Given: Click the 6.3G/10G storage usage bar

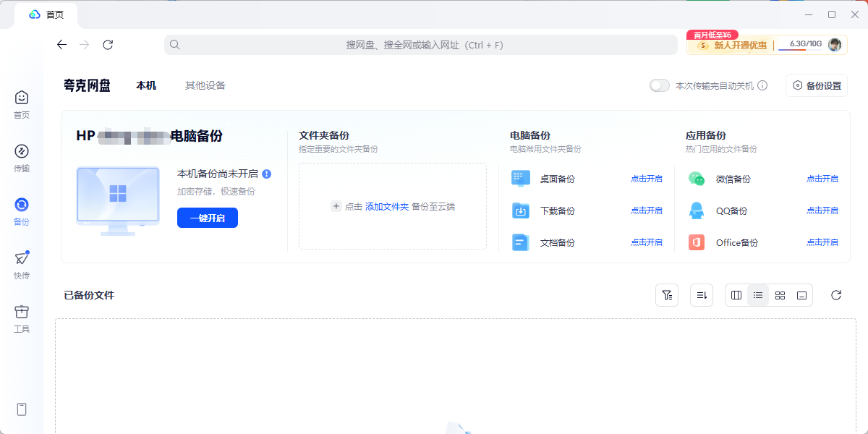Looking at the screenshot, I should pos(801,45).
